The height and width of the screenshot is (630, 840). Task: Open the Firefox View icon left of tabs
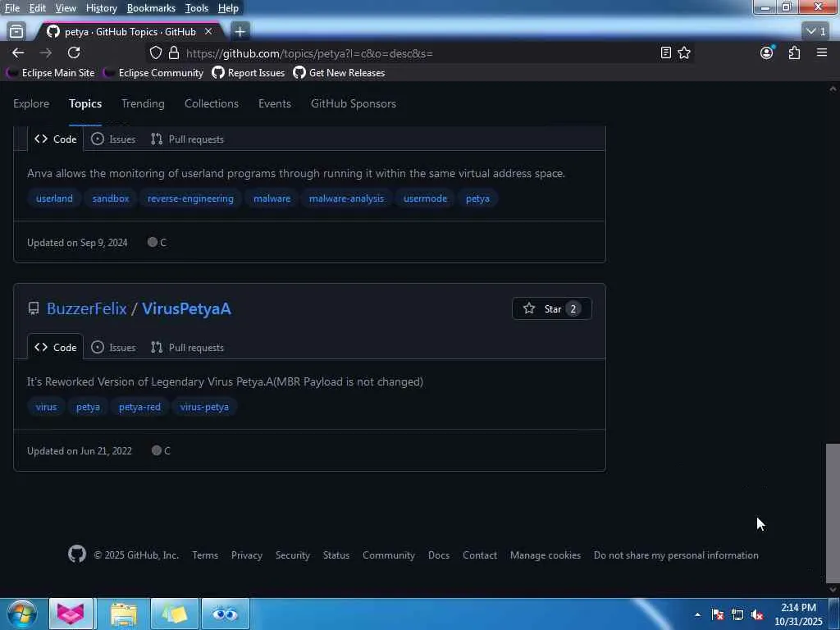coord(16,32)
